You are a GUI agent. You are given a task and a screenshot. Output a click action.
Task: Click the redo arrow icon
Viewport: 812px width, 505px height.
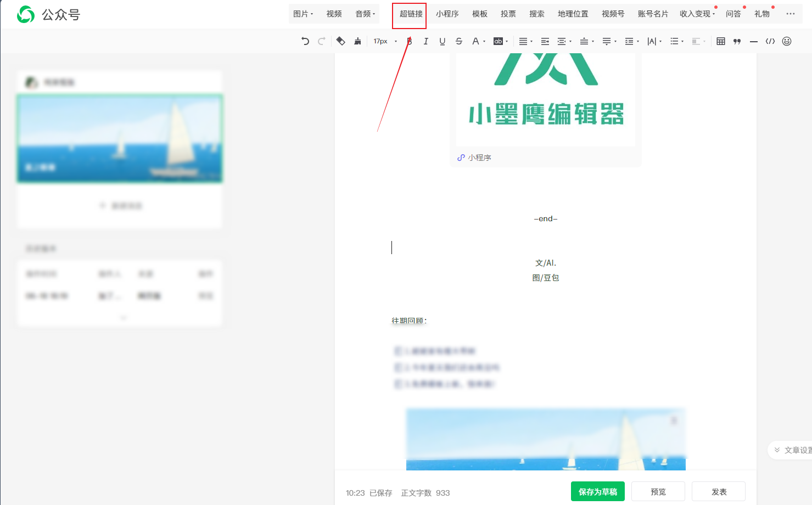322,41
